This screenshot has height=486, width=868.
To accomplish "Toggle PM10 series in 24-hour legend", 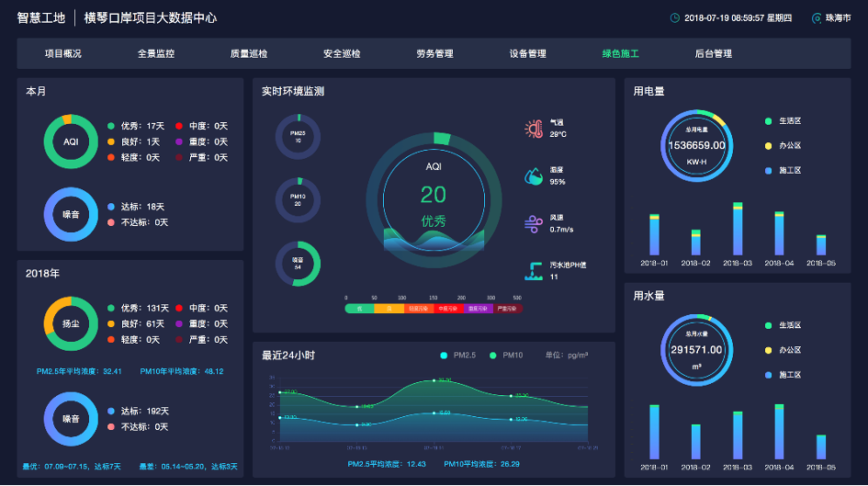I will (x=506, y=356).
